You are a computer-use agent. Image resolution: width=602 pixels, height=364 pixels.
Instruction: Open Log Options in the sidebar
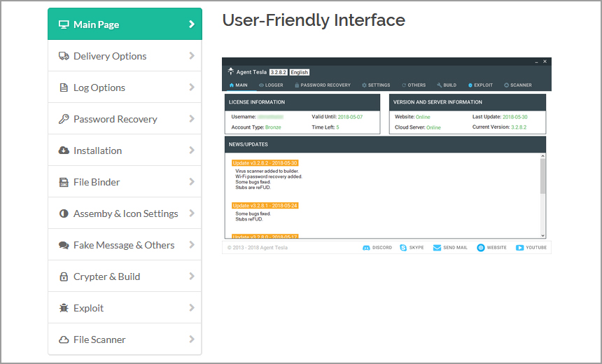pos(125,87)
